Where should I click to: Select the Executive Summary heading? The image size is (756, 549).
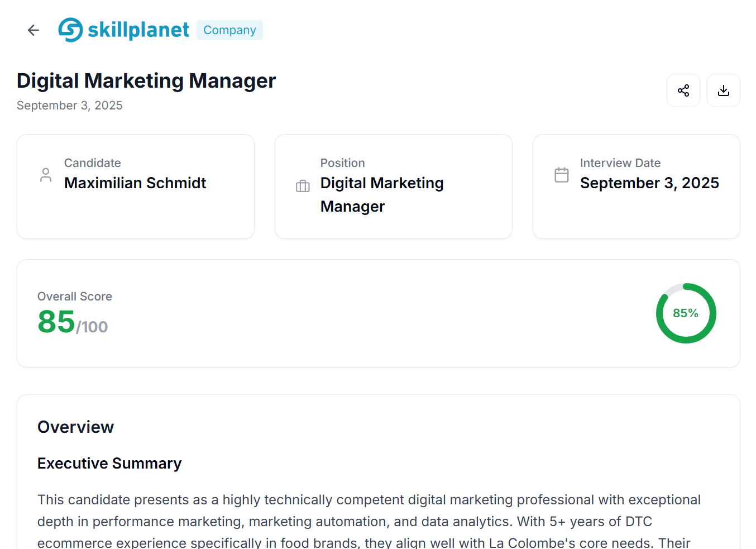[x=109, y=463]
